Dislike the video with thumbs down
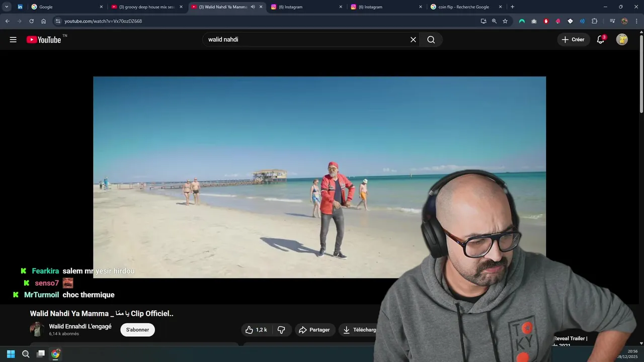 coord(281,330)
